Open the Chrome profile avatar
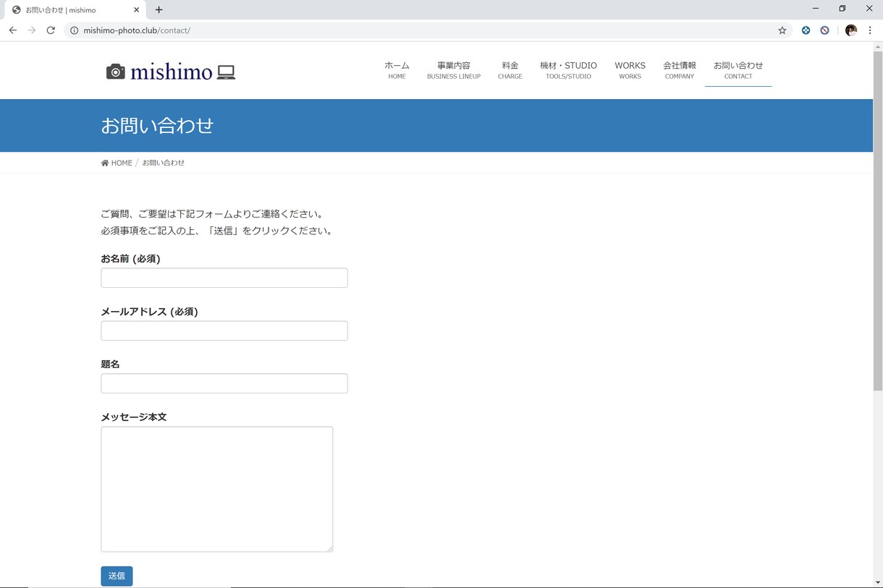Image resolution: width=883 pixels, height=588 pixels. click(851, 30)
